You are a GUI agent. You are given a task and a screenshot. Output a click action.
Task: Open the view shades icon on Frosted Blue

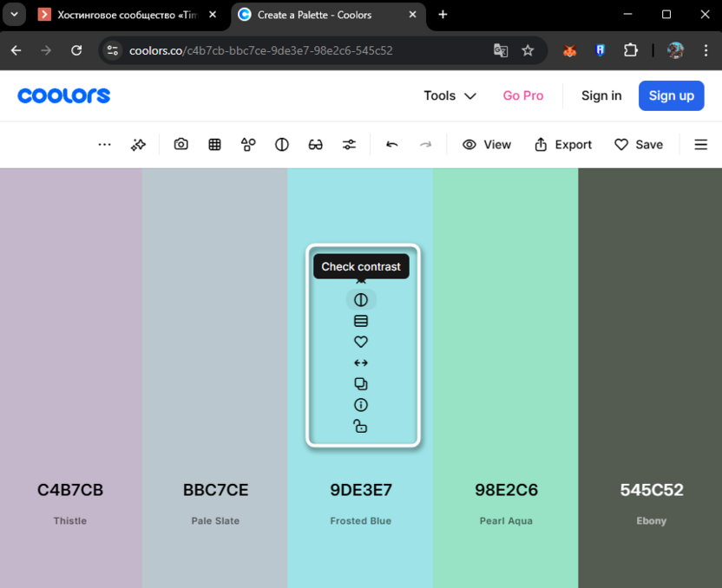pyautogui.click(x=361, y=320)
